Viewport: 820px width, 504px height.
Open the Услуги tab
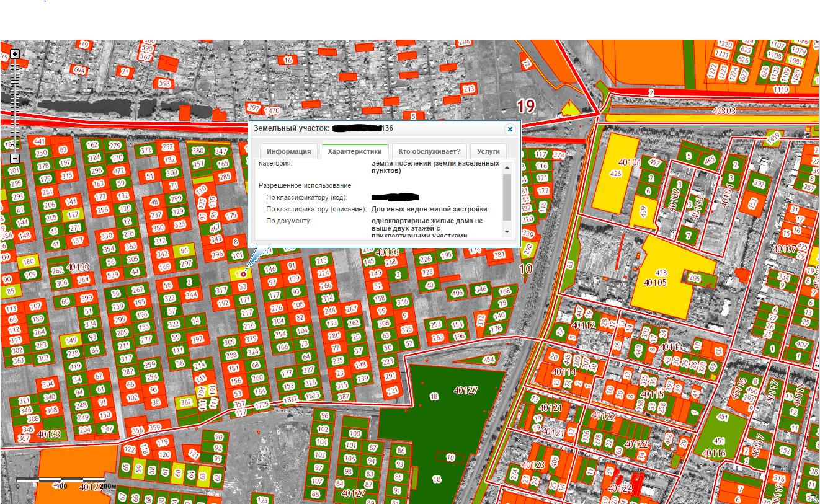(x=488, y=151)
